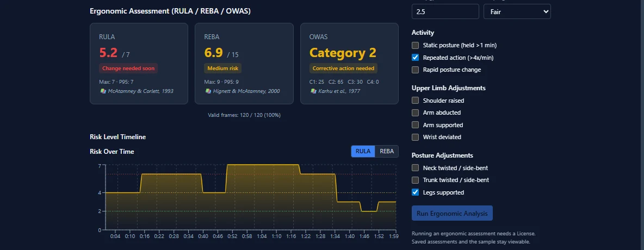
Task: Click the Upper Limb Adjustments heading
Action: pyautogui.click(x=449, y=88)
